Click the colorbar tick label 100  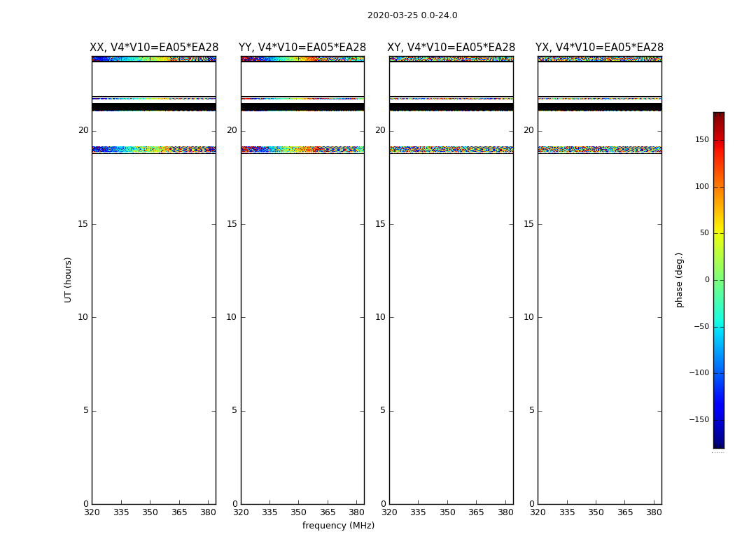[702, 186]
